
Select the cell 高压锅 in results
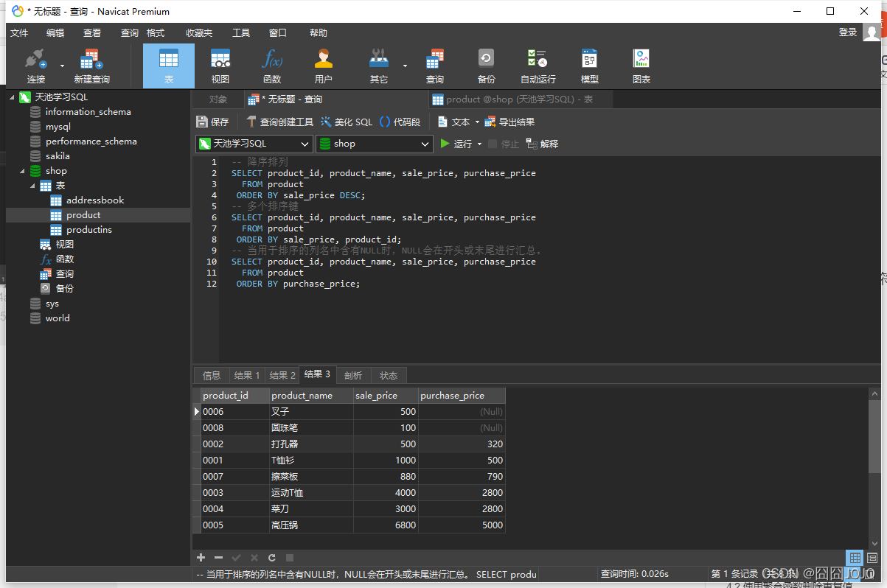pos(311,525)
